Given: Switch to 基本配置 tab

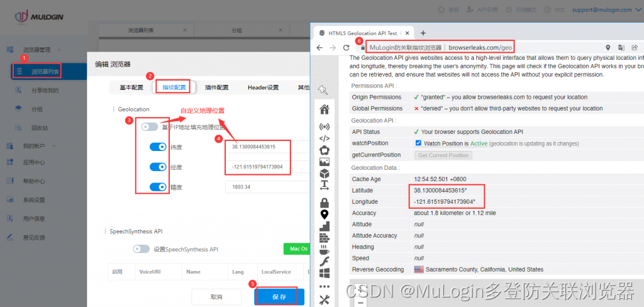Looking at the screenshot, I should pos(131,87).
